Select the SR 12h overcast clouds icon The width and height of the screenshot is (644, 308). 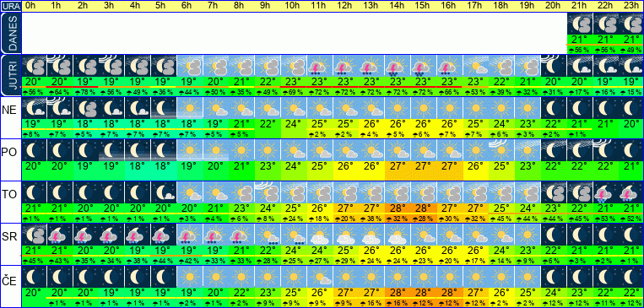pos(345,235)
